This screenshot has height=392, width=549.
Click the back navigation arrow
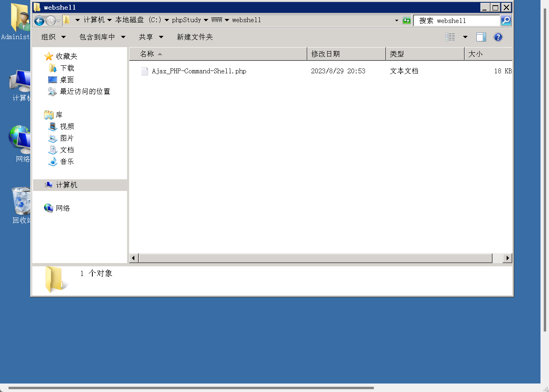point(39,20)
